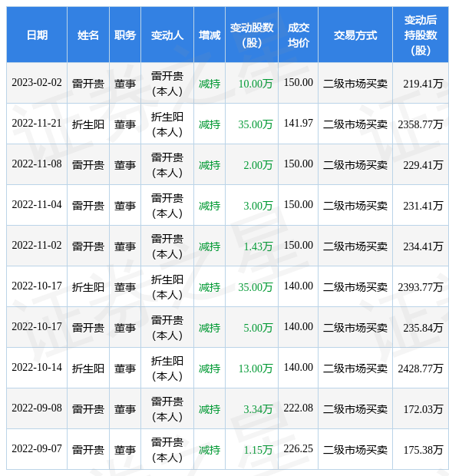Click the 变动后持股数(股) column header
This screenshot has width=449, height=476.
(x=421, y=35)
